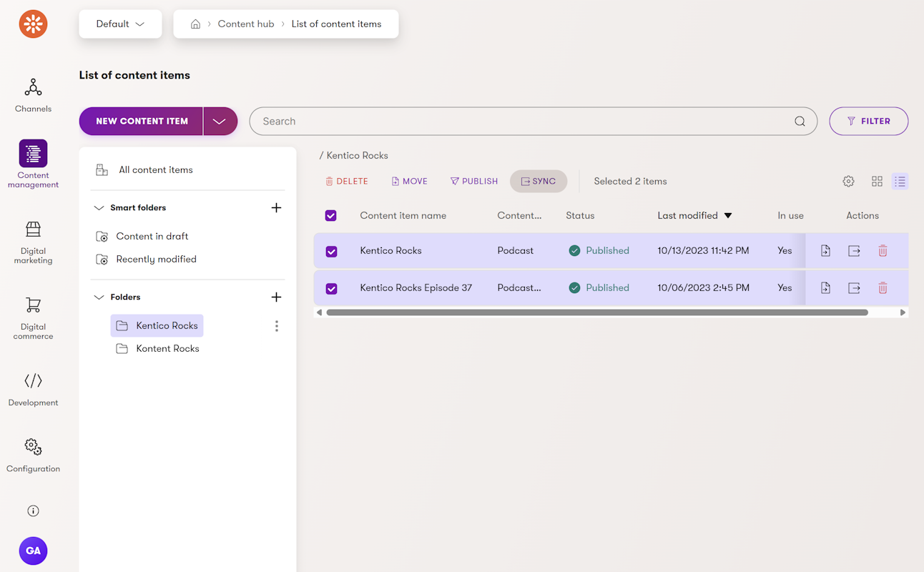Click the Selected 2 items label
924x572 pixels.
pyautogui.click(x=630, y=182)
